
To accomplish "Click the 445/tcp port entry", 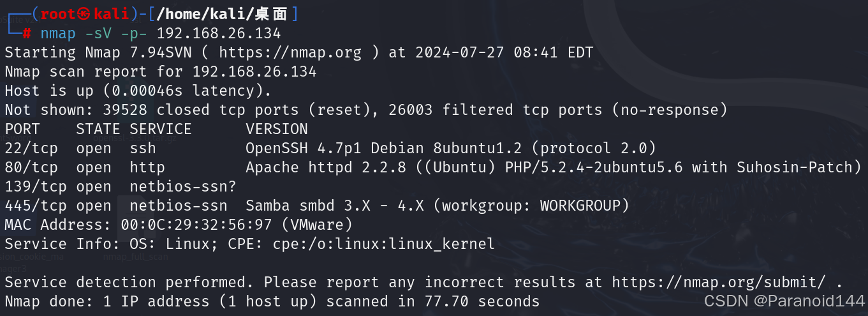I will pos(36,206).
